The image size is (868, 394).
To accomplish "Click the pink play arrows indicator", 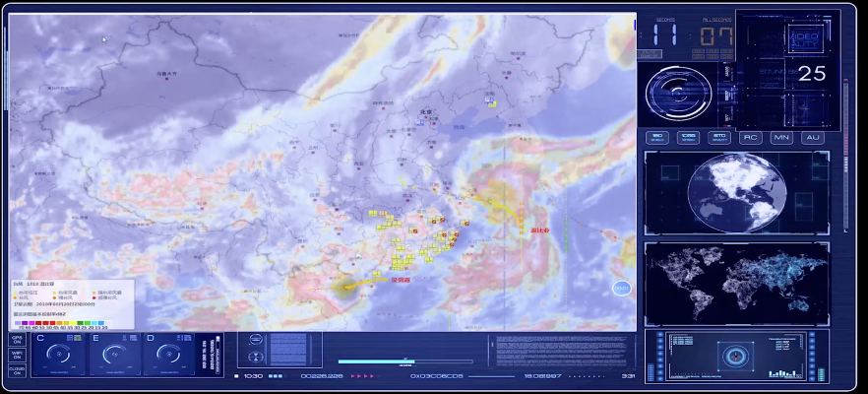I will [363, 376].
